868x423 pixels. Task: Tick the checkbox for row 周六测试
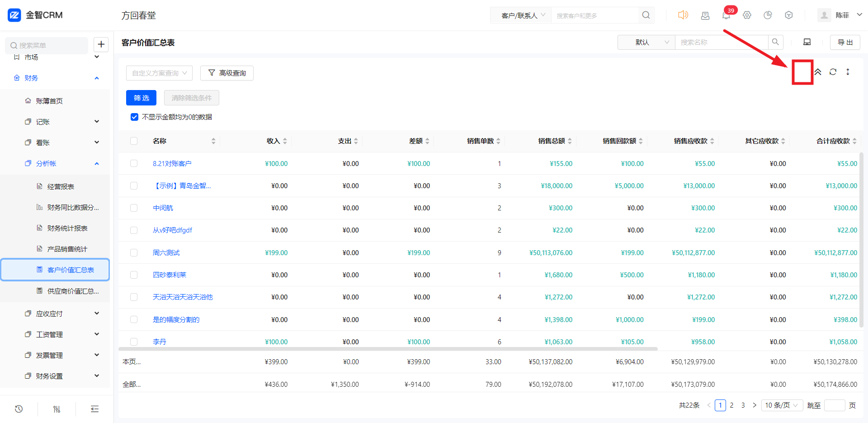(x=134, y=253)
